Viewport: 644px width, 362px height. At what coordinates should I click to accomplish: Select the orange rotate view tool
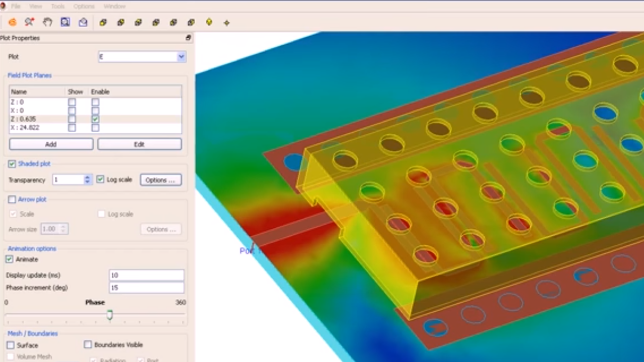pyautogui.click(x=12, y=22)
